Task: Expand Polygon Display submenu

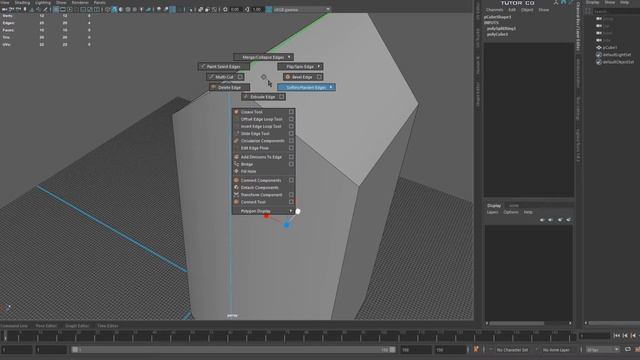Action: (291, 211)
